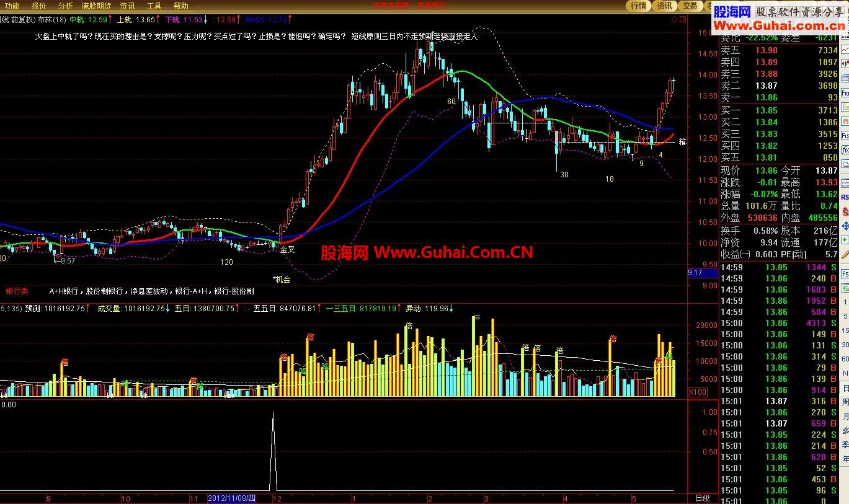Click the diamond icon above the price axis
This screenshot has width=849, height=504.
673,19
